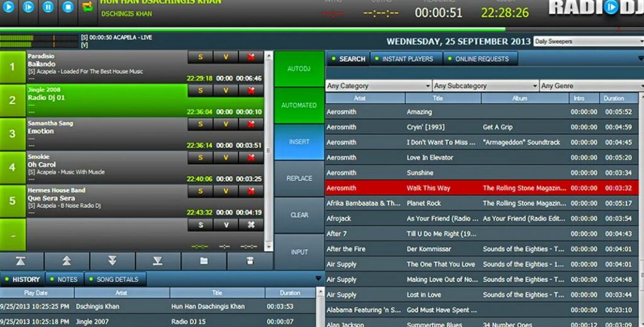
Task: Select Aerosmith Walk This Way row
Action: coord(482,188)
